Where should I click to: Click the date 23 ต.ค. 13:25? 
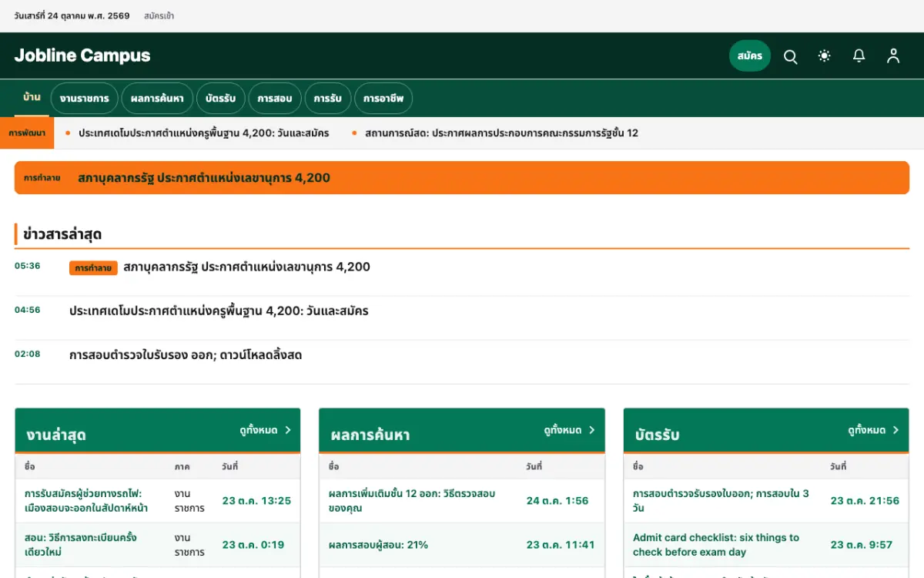257,501
